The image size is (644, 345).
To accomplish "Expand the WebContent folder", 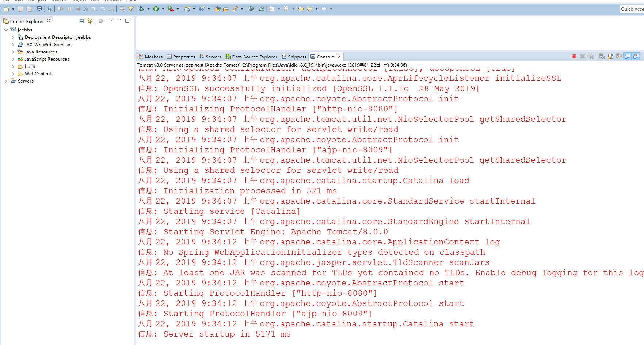I will point(13,74).
